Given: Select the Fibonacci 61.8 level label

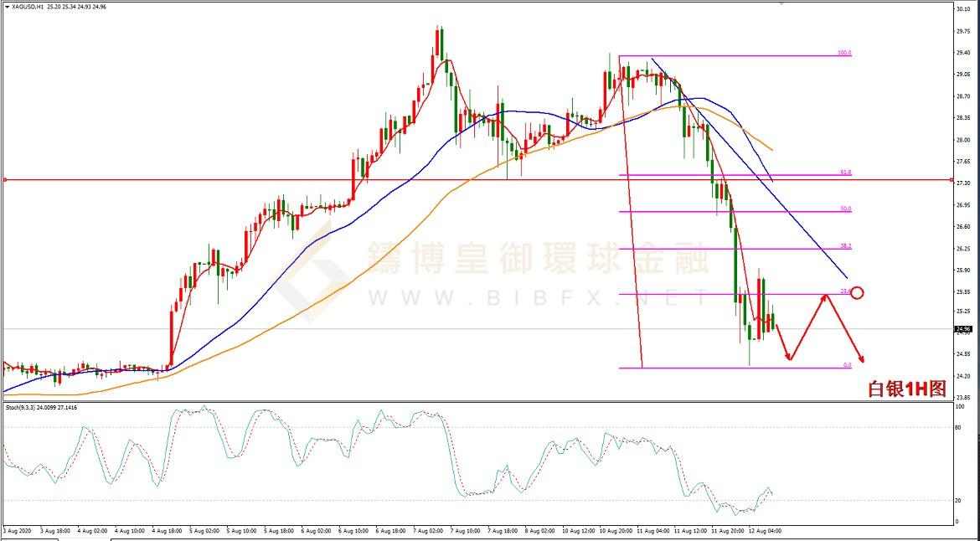Looking at the screenshot, I should tap(845, 172).
